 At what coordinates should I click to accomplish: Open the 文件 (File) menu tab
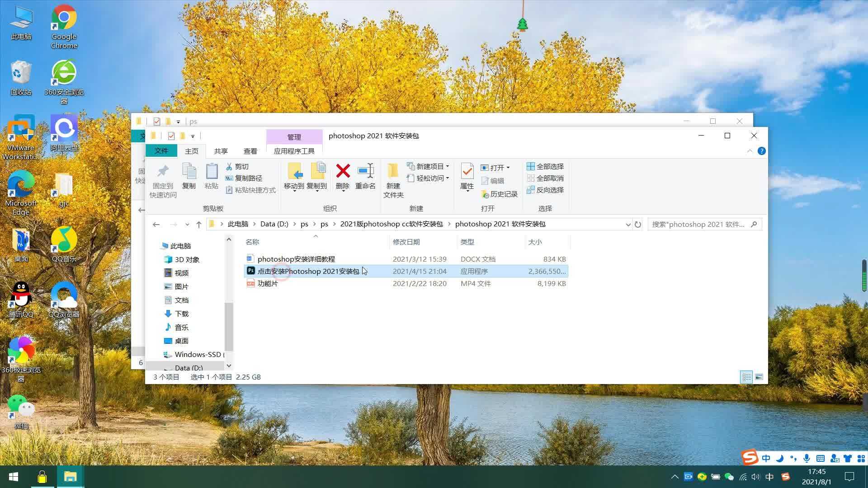click(x=161, y=151)
